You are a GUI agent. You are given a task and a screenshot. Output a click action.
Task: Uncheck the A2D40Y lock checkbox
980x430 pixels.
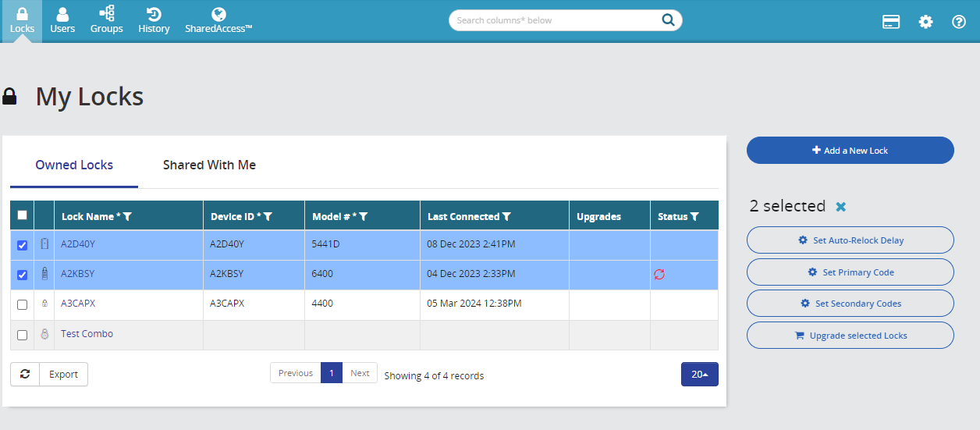tap(22, 245)
